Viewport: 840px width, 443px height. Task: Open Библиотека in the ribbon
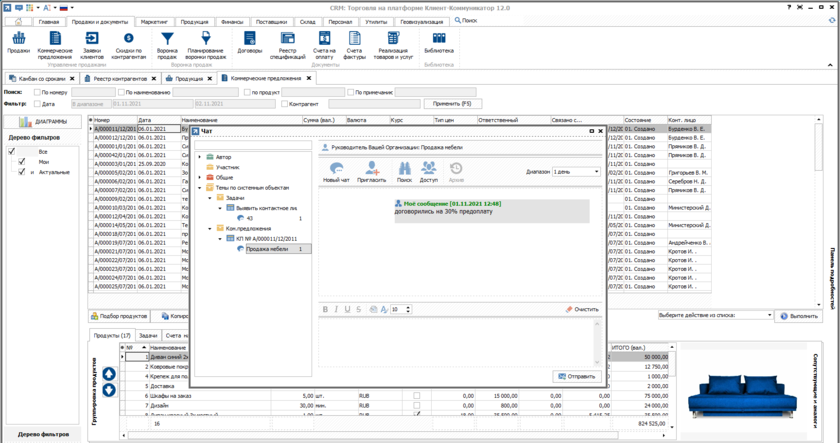point(439,43)
